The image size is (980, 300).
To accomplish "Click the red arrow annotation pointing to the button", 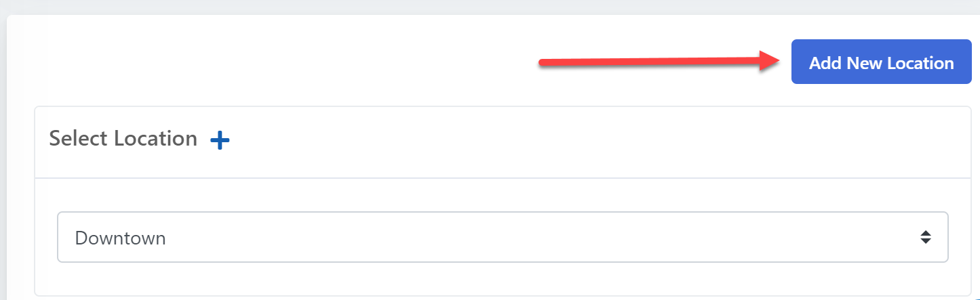I will (x=658, y=62).
